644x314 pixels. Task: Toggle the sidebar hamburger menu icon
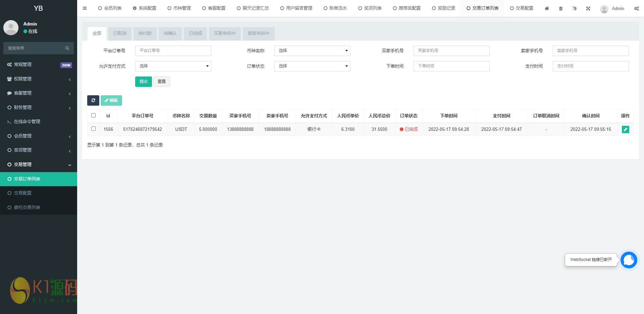85,8
